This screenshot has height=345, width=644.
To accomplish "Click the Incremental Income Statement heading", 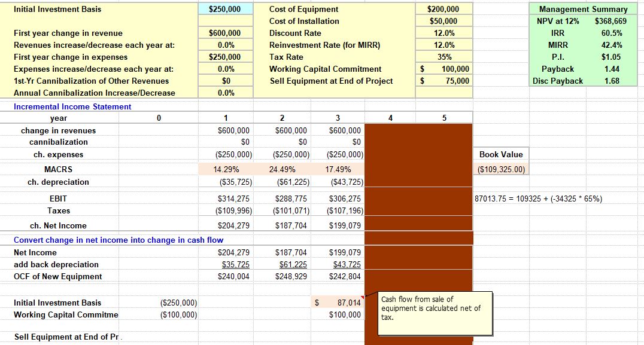I will pos(72,106).
